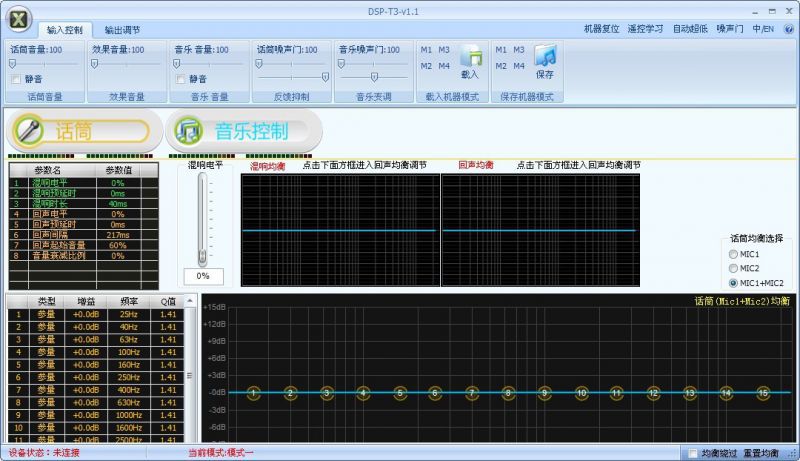800x461 pixels.
Task: Tick the 均衡绕过 EQ bypass checkbox
Action: pyautogui.click(x=694, y=454)
